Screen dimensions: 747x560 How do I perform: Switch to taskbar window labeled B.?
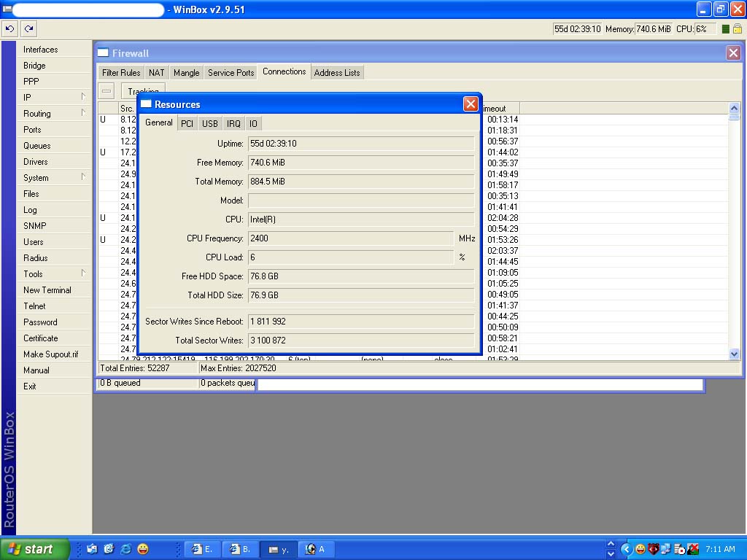240,549
